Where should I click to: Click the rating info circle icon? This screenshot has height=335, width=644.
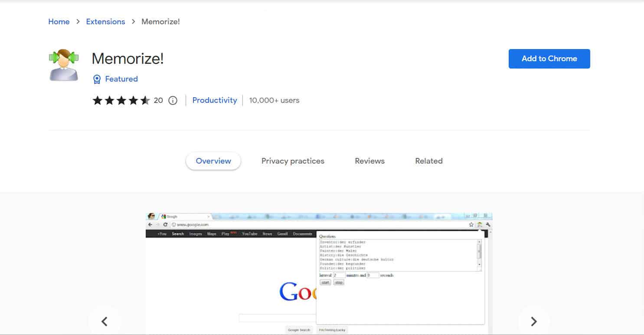(173, 101)
